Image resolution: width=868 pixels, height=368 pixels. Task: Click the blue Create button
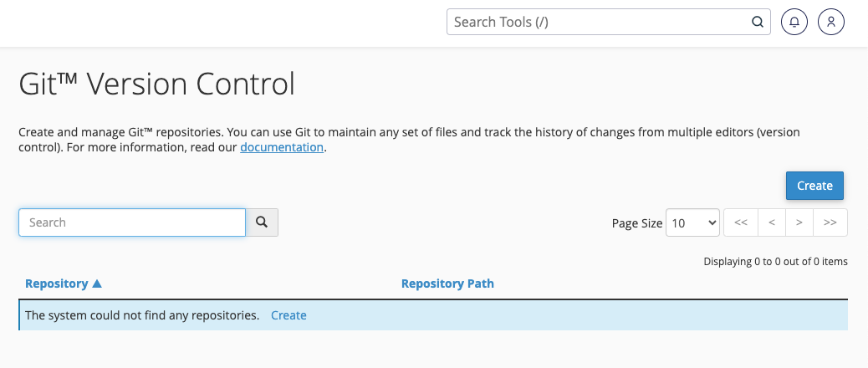pos(814,186)
